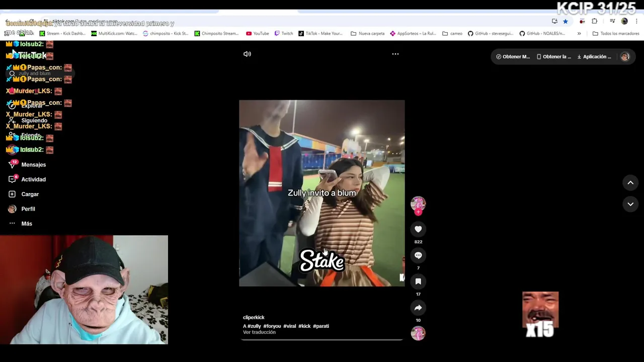Image resolution: width=644 pixels, height=362 pixels.
Task: Mute the TikTok video sound
Action: (x=247, y=54)
